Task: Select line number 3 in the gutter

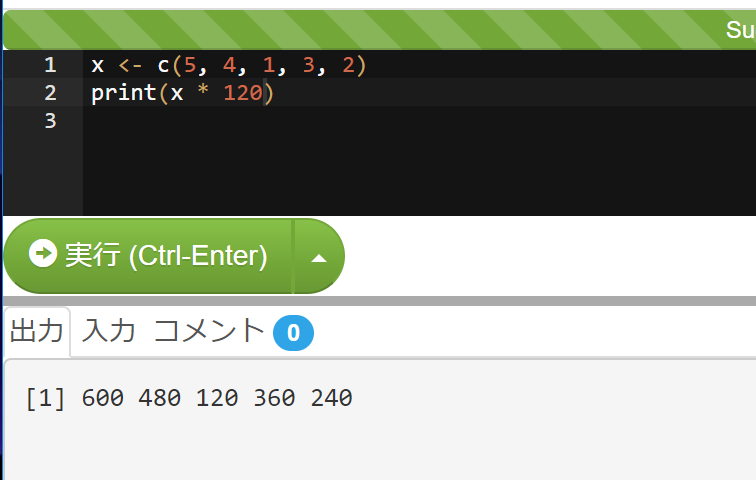Action: click(50, 121)
